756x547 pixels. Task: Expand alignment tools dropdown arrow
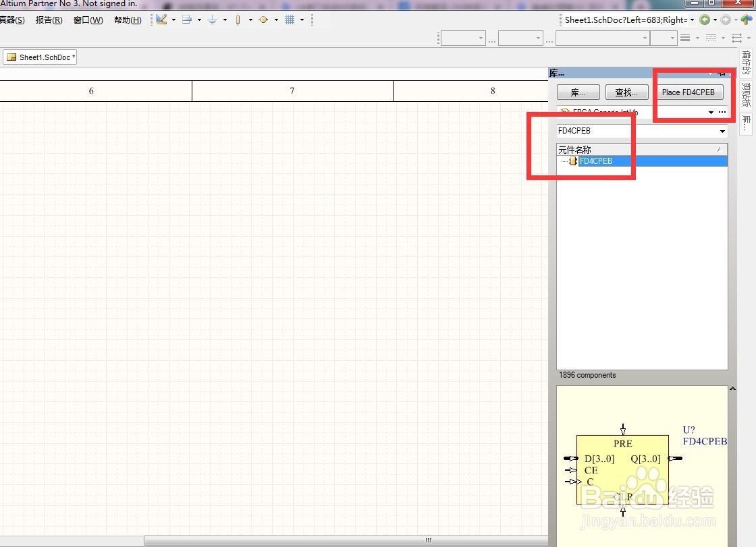click(199, 20)
